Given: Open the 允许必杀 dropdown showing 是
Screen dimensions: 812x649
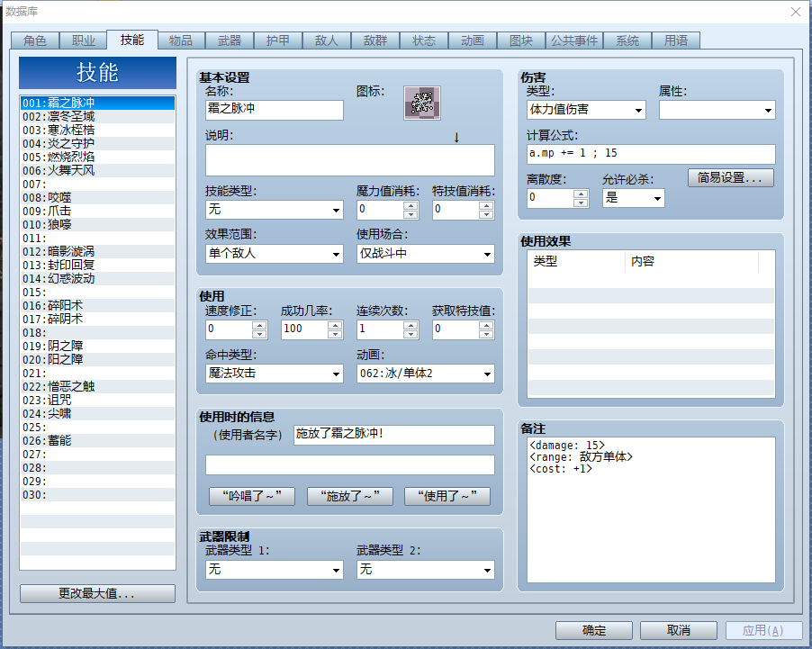Looking at the screenshot, I should tap(634, 198).
